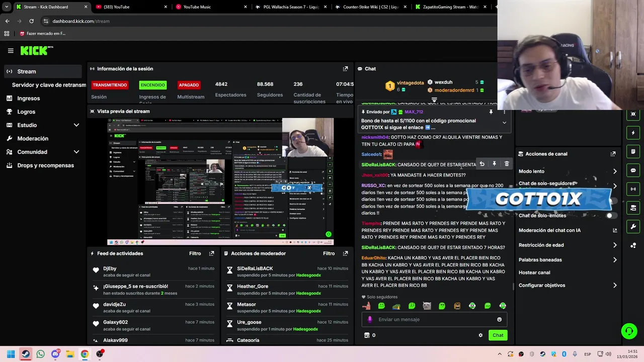Unpin the pinned message from MAX_712
Screen dimensions: 644x362
coord(491,112)
